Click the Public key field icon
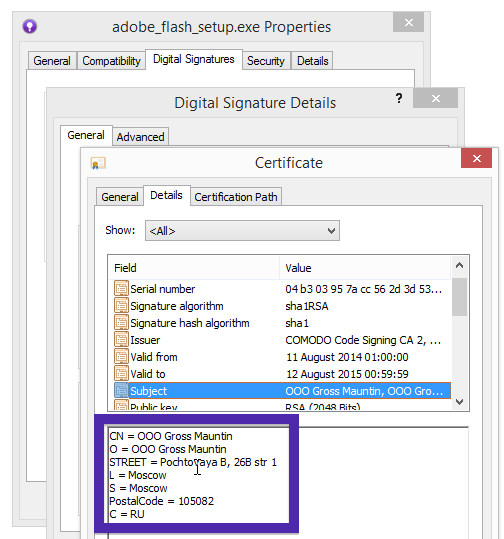Image resolution: width=504 pixels, height=539 pixels. pyautogui.click(x=121, y=405)
